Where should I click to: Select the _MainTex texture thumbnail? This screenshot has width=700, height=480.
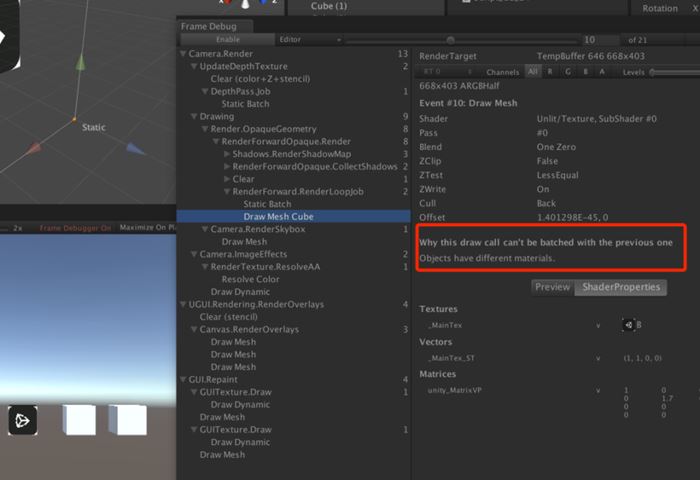click(629, 323)
